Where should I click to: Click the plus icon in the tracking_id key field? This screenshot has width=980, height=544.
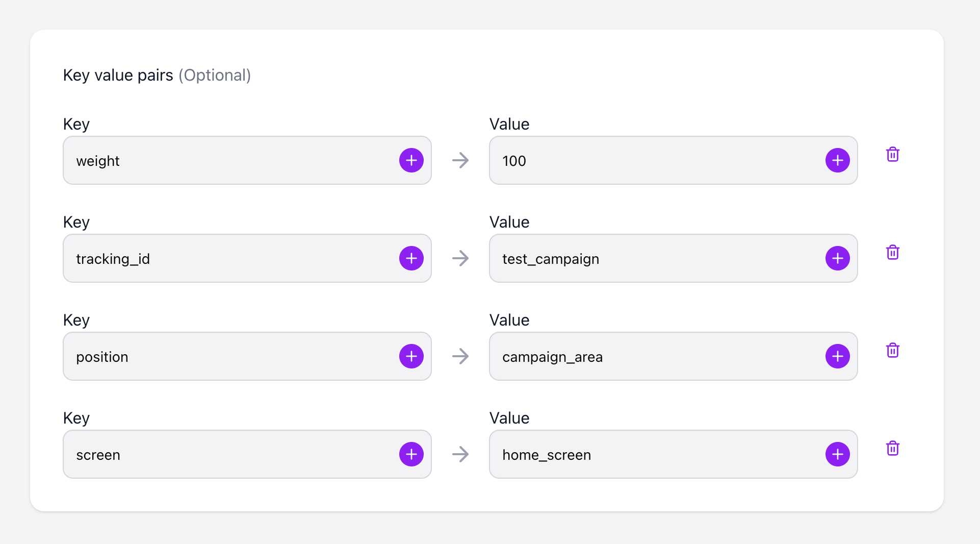411,258
